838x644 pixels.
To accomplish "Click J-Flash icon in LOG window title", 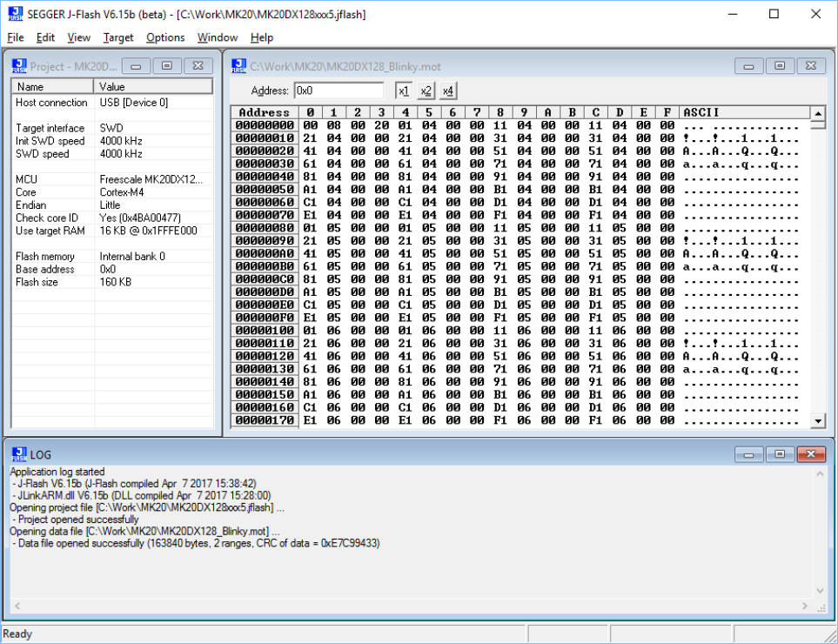I will point(19,454).
